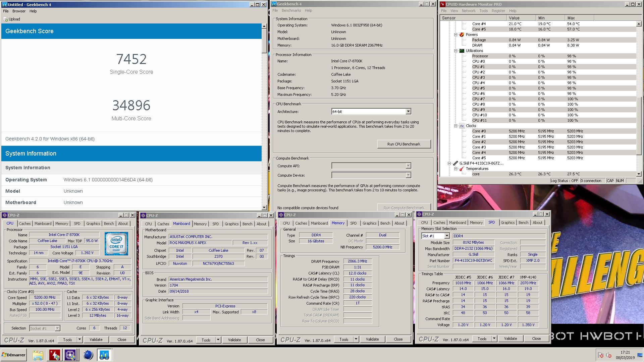Image resolution: width=644 pixels, height=362 pixels.
Task: Click title icon of CPU-Z SPD window
Action: [x=419, y=214]
